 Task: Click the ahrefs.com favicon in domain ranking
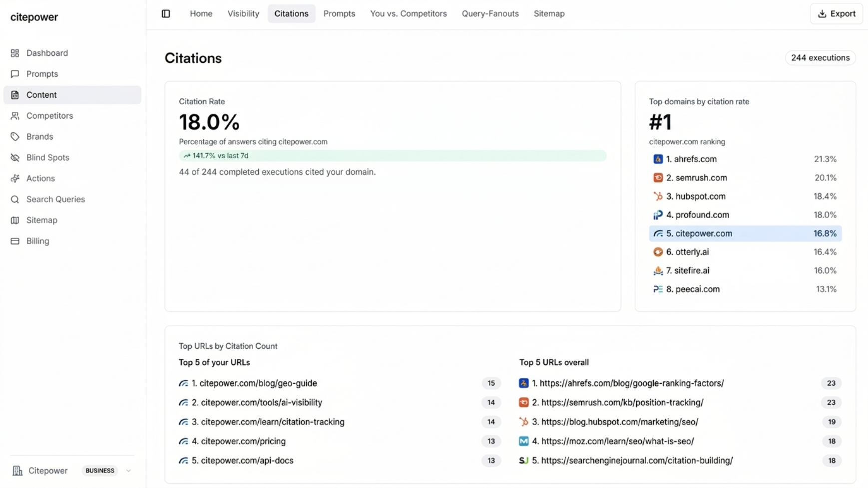[658, 159]
